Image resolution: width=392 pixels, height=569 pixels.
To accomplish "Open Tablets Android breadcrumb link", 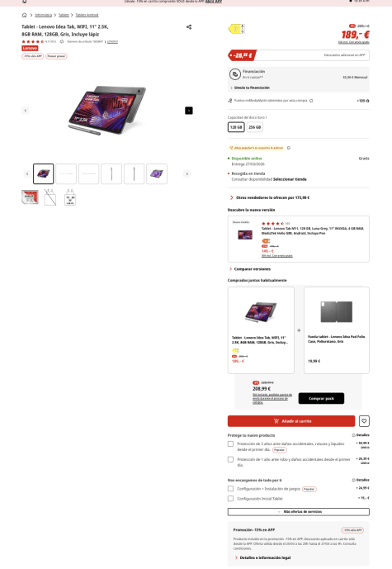I will click(87, 15).
